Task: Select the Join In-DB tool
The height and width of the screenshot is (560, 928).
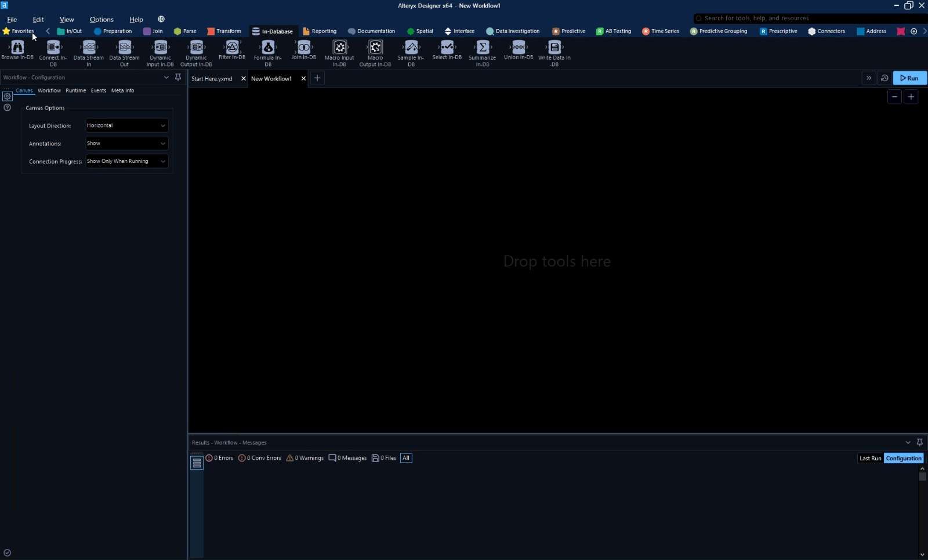Action: [x=304, y=50]
